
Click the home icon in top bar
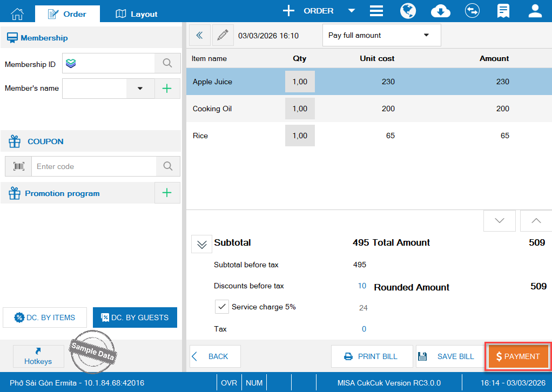18,13
